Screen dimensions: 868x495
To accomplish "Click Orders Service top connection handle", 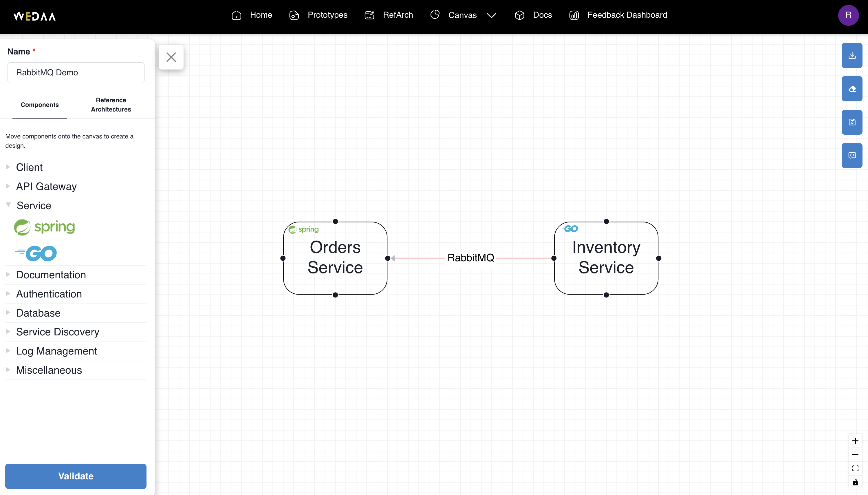I will click(335, 221).
